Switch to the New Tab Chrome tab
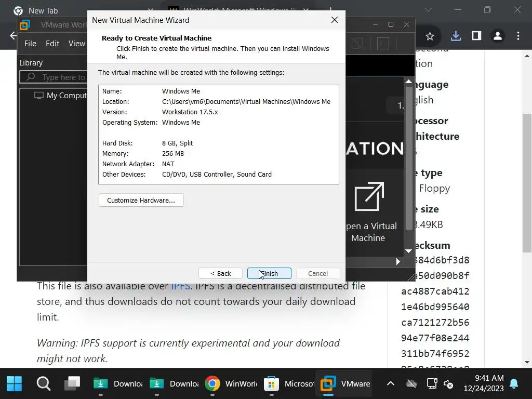 pyautogui.click(x=43, y=10)
